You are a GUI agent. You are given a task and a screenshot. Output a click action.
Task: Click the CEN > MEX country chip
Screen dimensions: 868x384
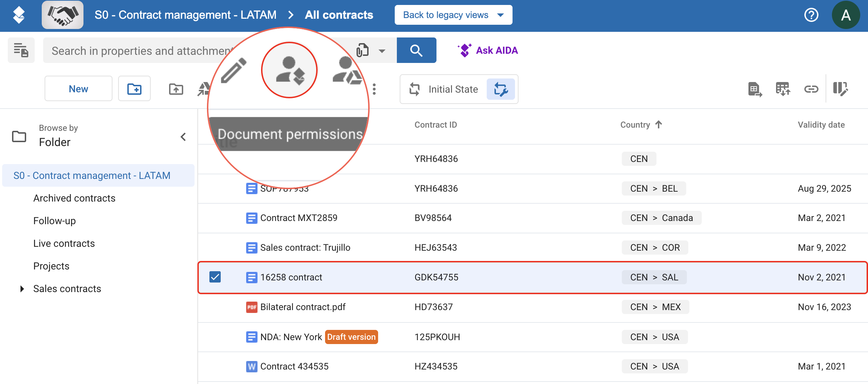pos(655,307)
